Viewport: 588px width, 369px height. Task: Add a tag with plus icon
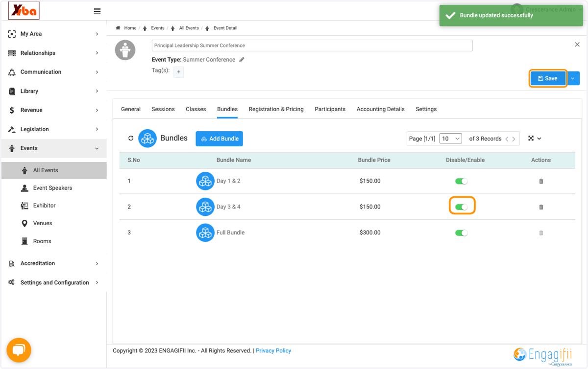tap(179, 72)
